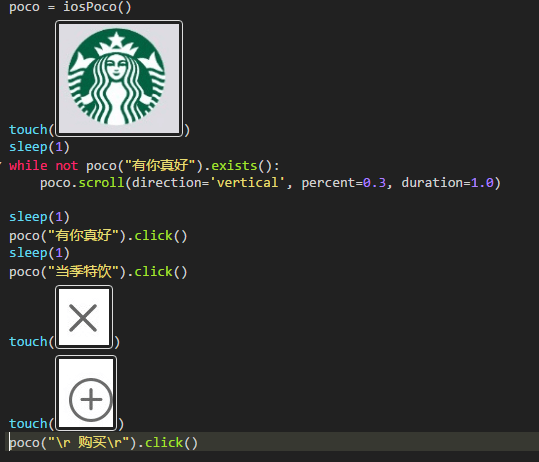Select the X close icon thumbnail
The image size is (539, 462).
pos(84,317)
